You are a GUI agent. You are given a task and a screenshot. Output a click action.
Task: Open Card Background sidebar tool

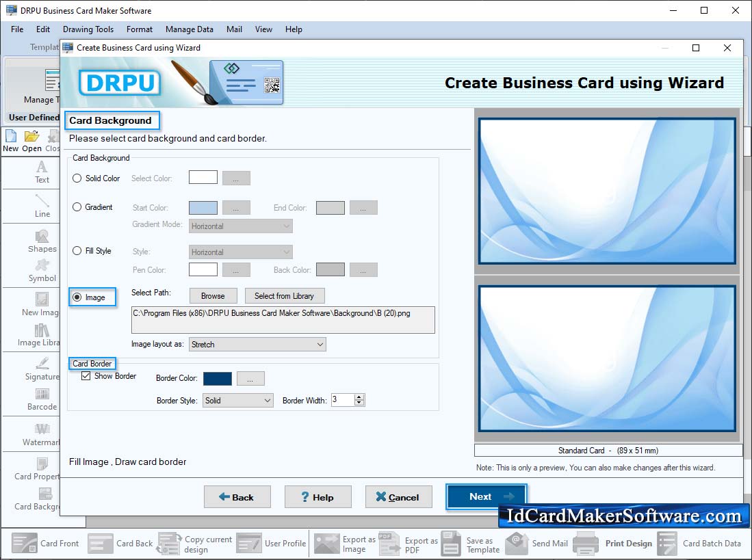(37, 499)
